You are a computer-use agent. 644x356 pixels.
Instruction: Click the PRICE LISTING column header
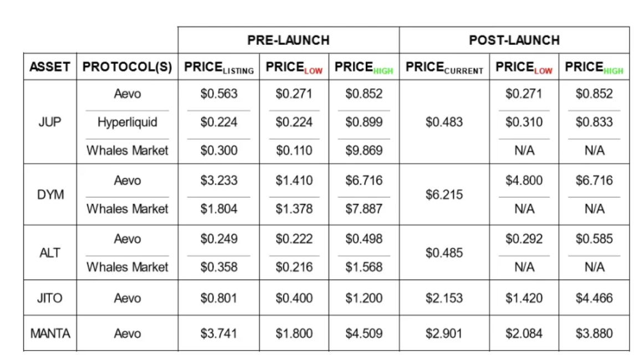tap(219, 68)
